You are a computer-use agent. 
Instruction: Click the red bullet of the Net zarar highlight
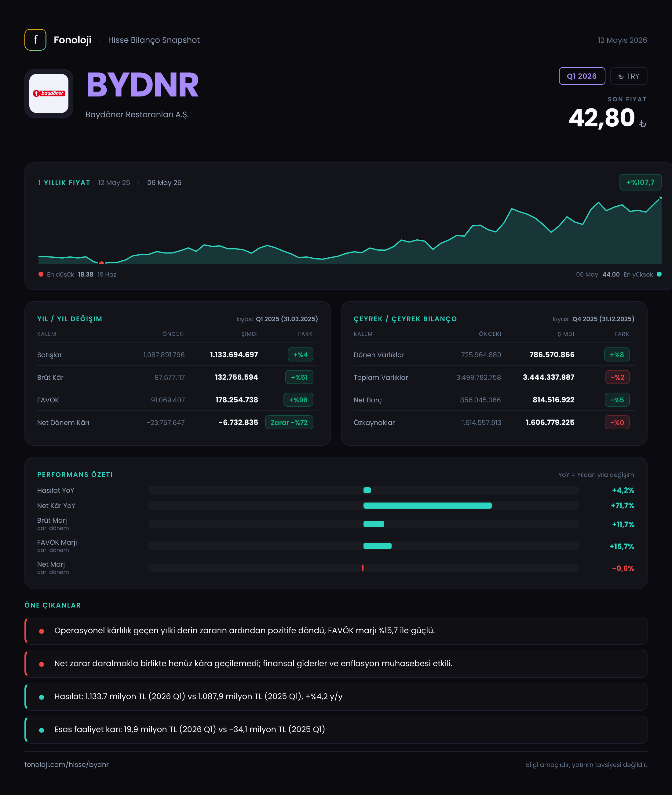(42, 664)
